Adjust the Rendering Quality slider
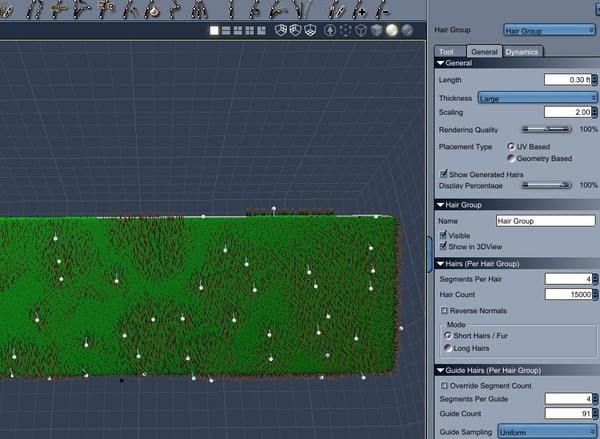 [546, 129]
